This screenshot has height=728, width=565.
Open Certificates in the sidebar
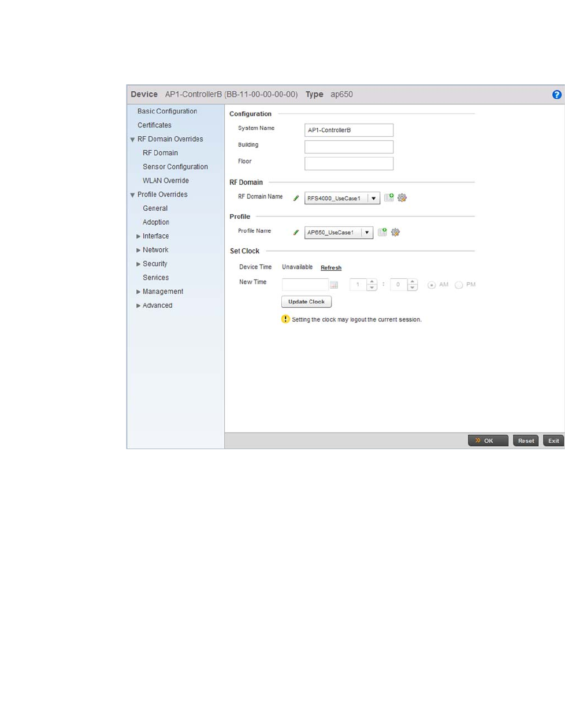coord(154,125)
